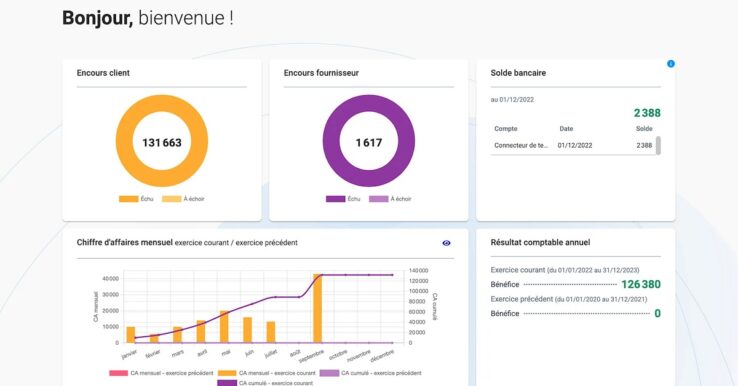The image size is (738, 386).
Task: Click the 126 380 Bénéfice value
Action: (641, 284)
